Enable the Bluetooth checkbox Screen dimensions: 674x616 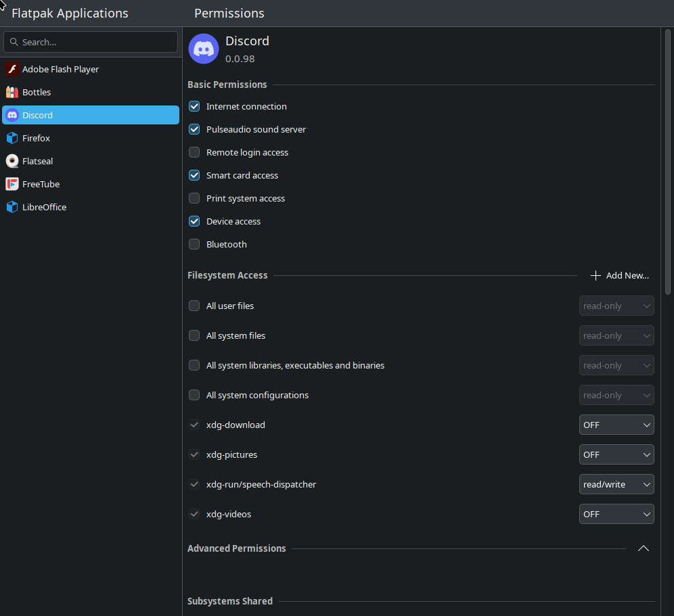coord(194,244)
